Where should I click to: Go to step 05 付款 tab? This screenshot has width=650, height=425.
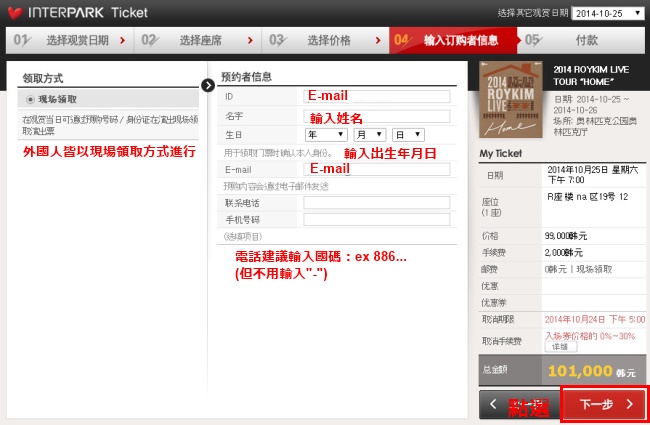[581, 40]
